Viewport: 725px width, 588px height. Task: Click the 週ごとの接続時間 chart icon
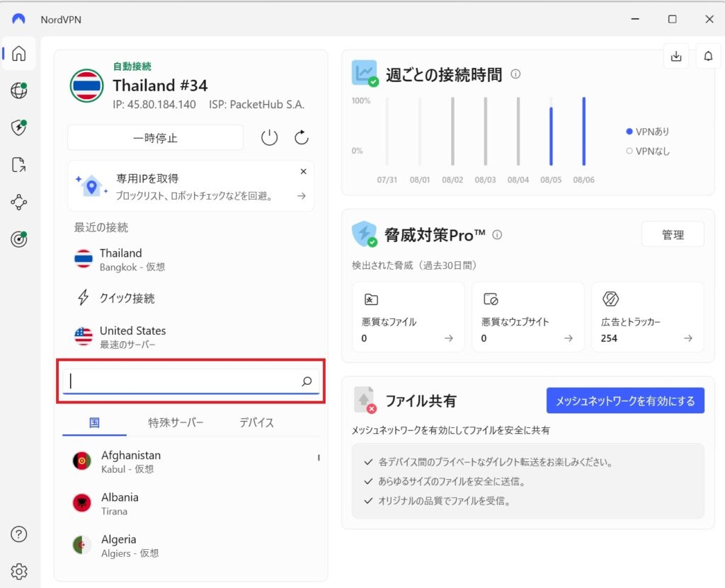coord(365,73)
